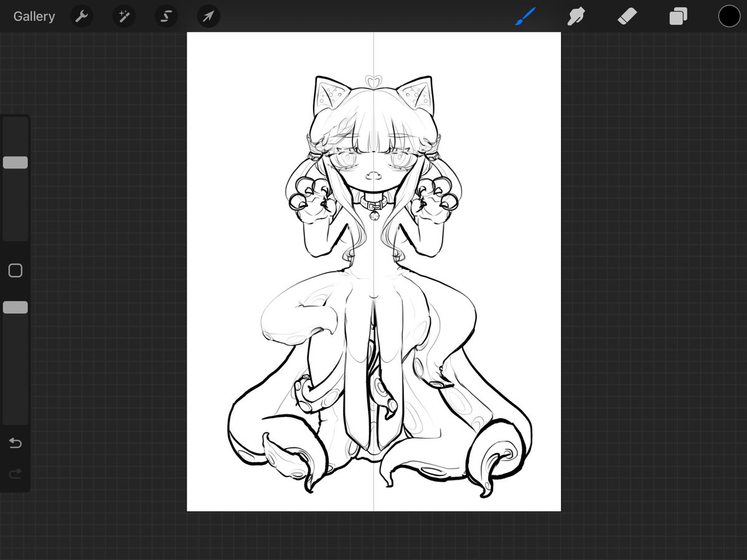The width and height of the screenshot is (747, 560).
Task: Tap the square modify button in sidebar
Action: point(15,271)
